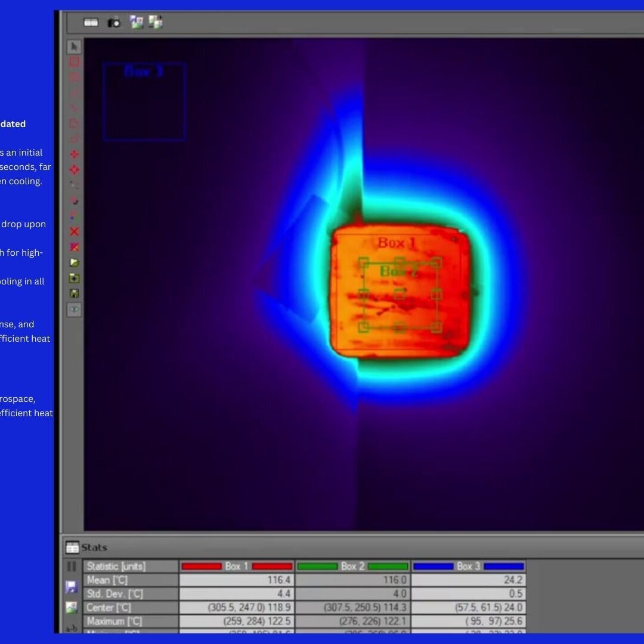Select the arrow pointer tool
Viewport: 644px width, 644px height.
point(75,47)
